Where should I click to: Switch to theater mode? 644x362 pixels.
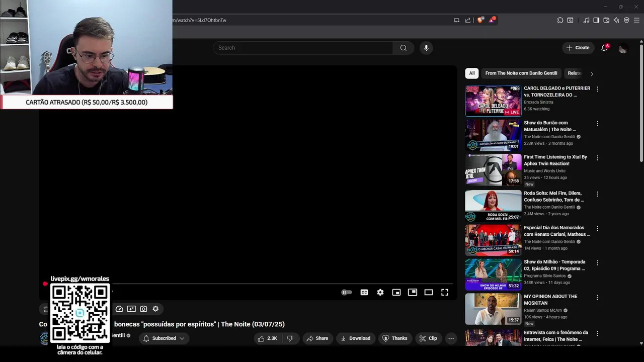[429, 292]
